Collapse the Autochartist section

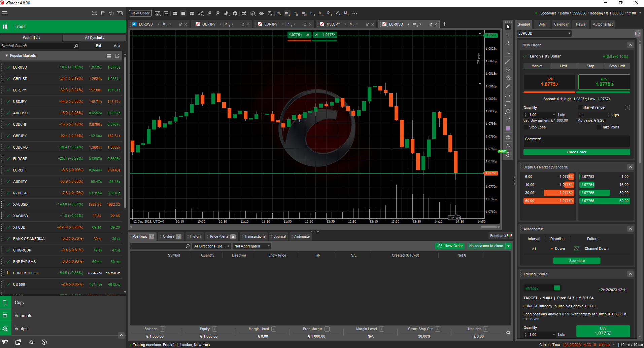(x=630, y=229)
